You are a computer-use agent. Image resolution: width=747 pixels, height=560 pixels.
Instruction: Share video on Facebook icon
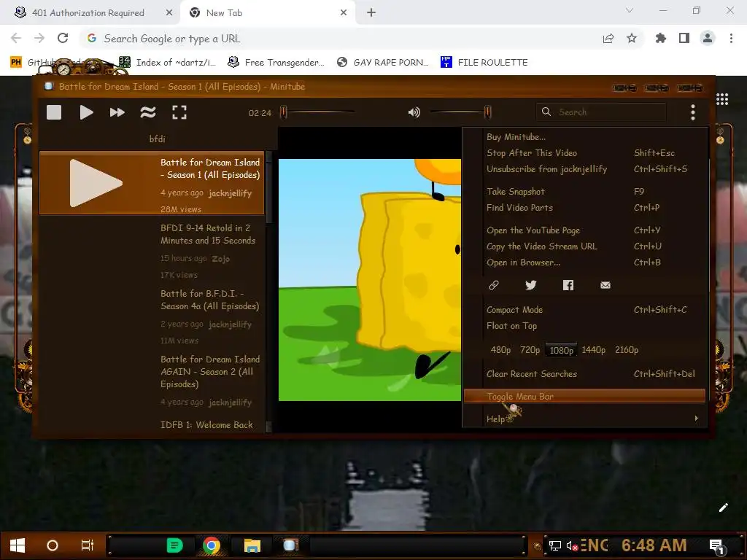[568, 285]
